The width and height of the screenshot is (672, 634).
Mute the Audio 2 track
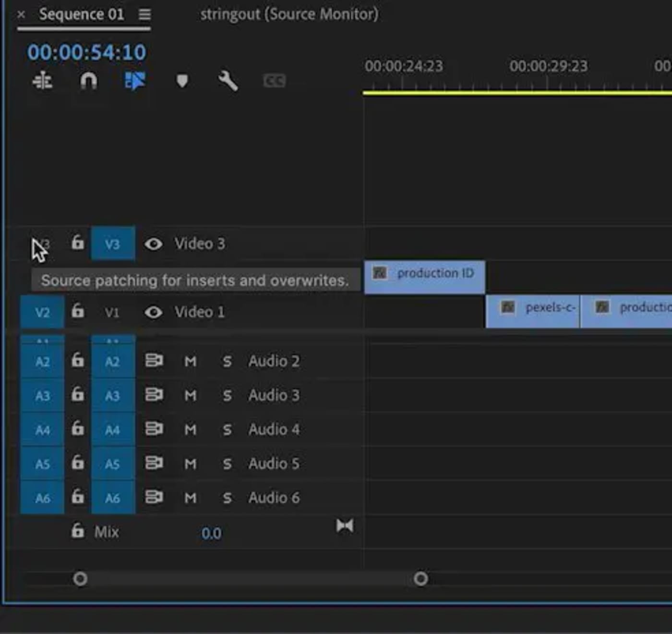click(191, 361)
